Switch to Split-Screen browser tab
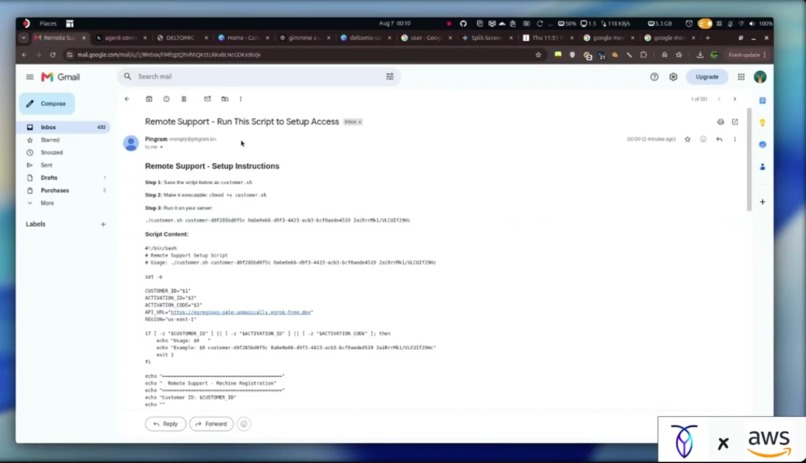Screen dimensions: 806x463 (x=487, y=38)
